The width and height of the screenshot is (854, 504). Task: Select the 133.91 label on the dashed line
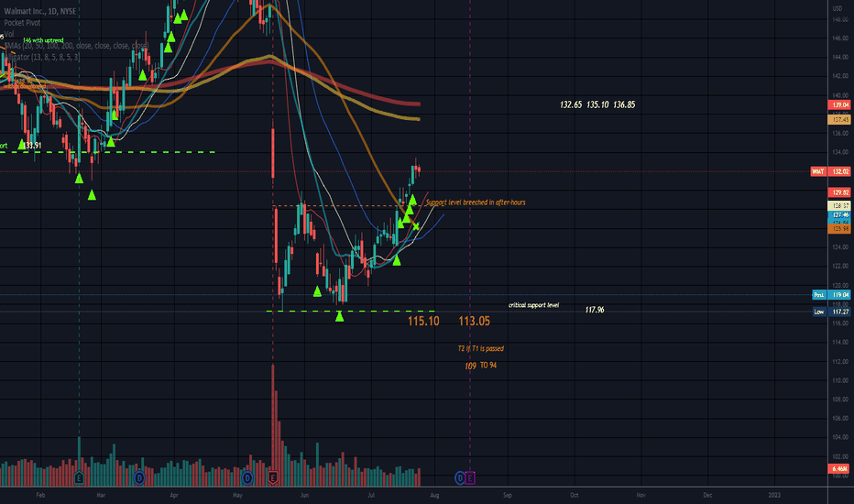[33, 146]
